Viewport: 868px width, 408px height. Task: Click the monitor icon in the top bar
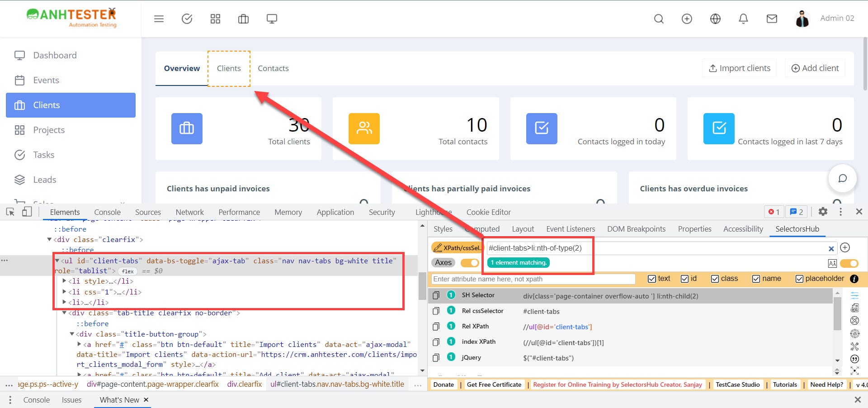272,19
